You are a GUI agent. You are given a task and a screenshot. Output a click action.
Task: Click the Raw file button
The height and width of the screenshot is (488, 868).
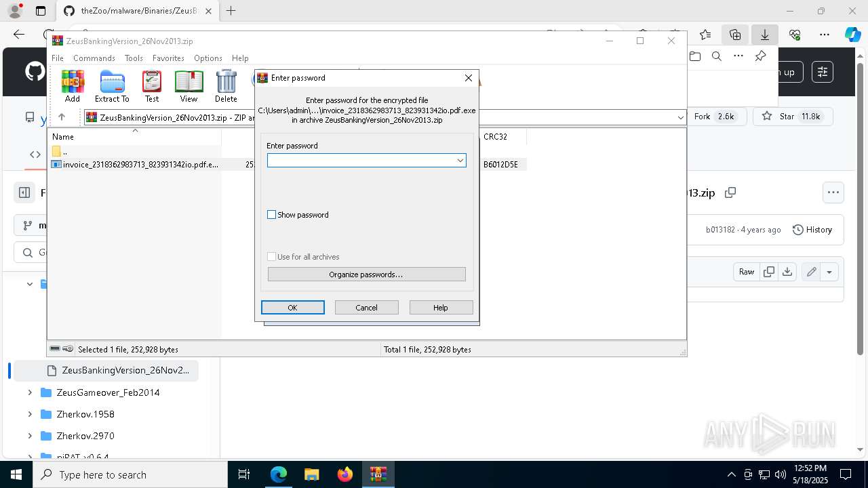[x=746, y=272]
